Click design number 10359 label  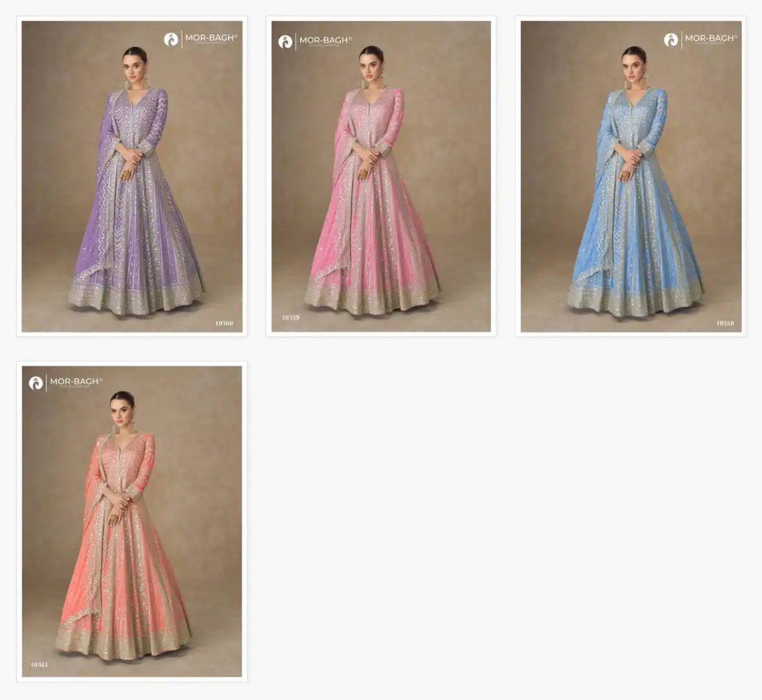290,318
